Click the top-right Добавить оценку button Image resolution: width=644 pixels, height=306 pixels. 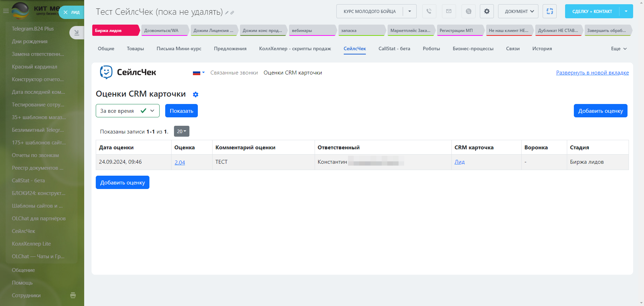(601, 111)
